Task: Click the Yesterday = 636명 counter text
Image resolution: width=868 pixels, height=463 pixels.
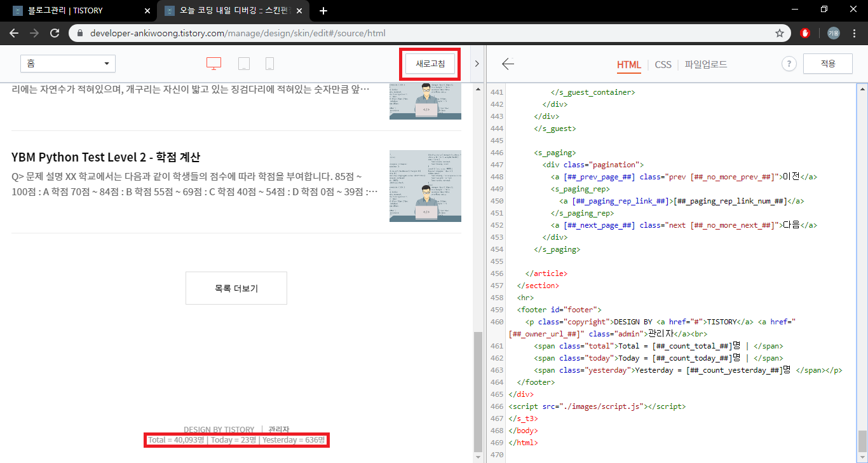Action: [x=294, y=440]
